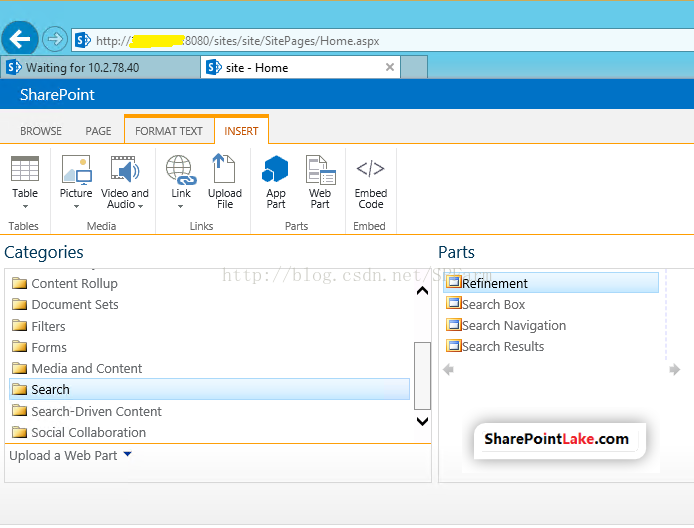Select the Content Rollup category label

tap(74, 283)
